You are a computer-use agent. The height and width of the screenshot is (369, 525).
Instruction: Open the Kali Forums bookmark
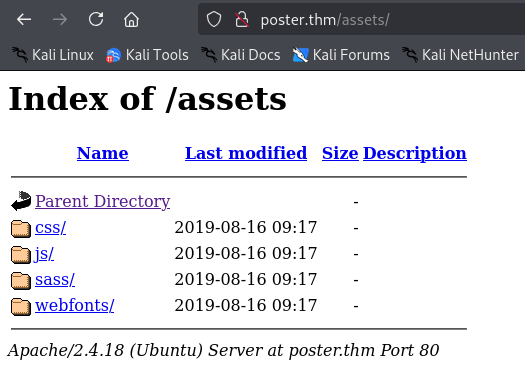pyautogui.click(x=341, y=55)
